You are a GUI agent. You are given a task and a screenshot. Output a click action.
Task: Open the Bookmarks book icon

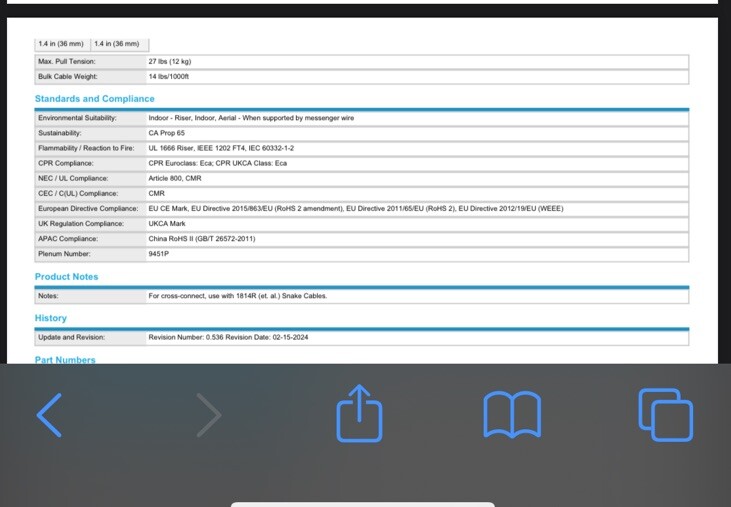(512, 415)
